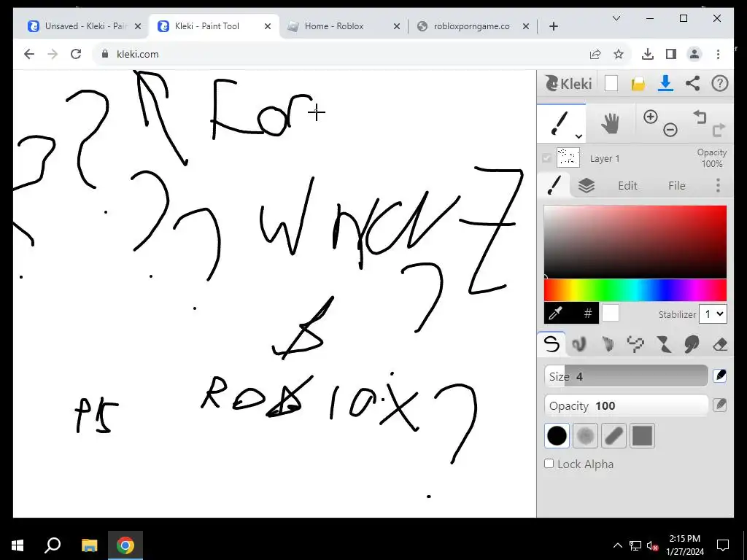Open an image with the yellow folder icon
Screen dimensions: 747x560
(x=638, y=84)
